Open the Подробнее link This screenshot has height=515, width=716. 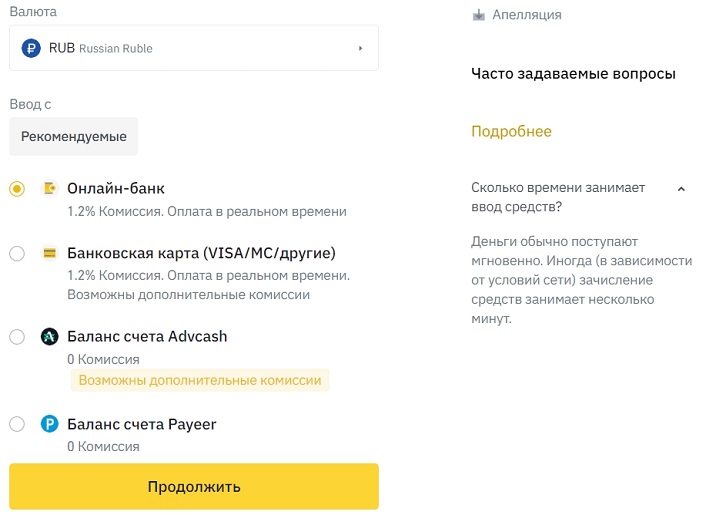pos(511,131)
